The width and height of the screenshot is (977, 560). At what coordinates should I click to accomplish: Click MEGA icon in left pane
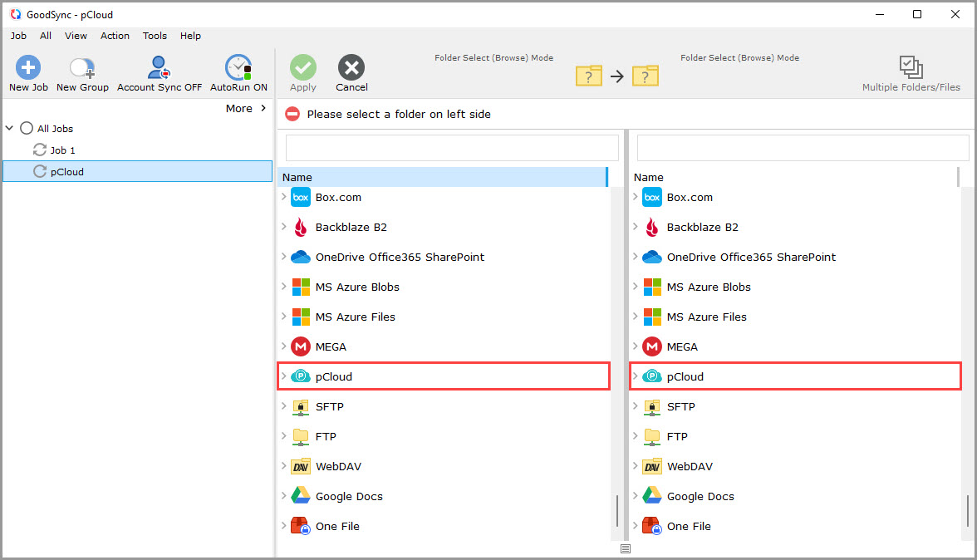pyautogui.click(x=301, y=347)
